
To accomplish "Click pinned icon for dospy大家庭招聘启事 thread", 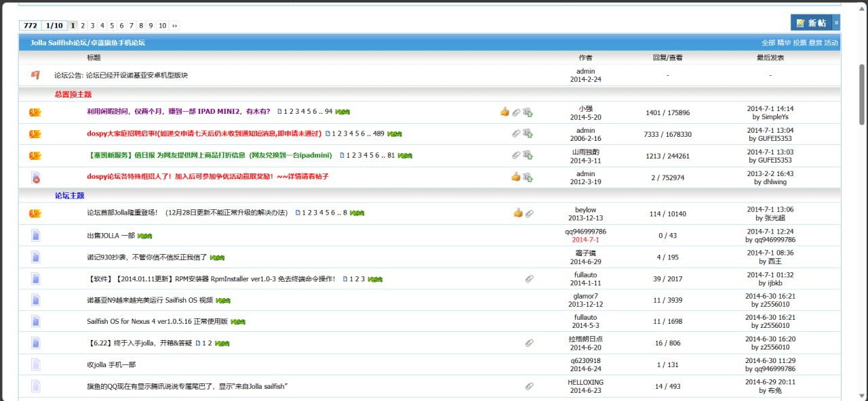I will [x=35, y=134].
